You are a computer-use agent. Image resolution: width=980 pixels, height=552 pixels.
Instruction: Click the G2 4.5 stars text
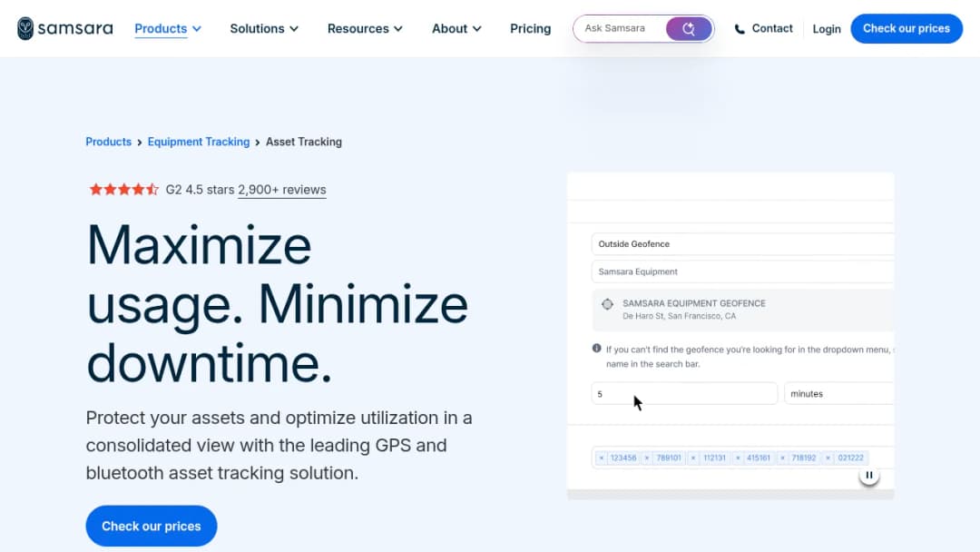pyautogui.click(x=200, y=190)
